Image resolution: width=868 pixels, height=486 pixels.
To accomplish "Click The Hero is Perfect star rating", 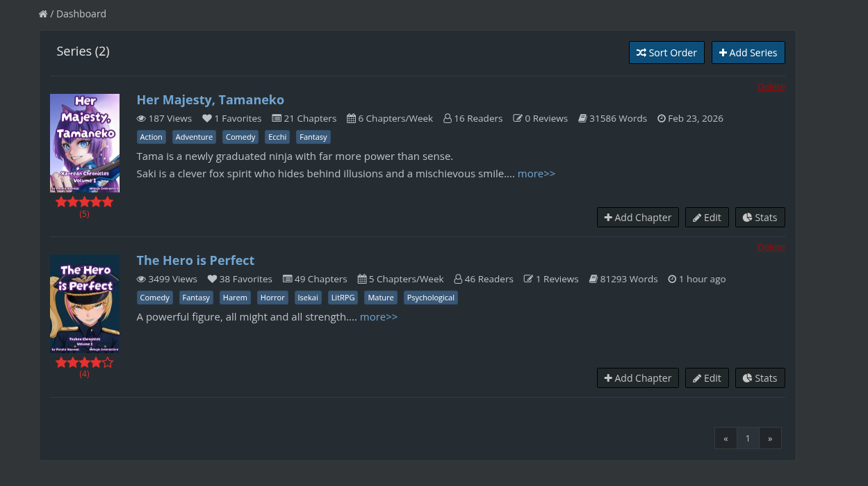I will point(84,363).
